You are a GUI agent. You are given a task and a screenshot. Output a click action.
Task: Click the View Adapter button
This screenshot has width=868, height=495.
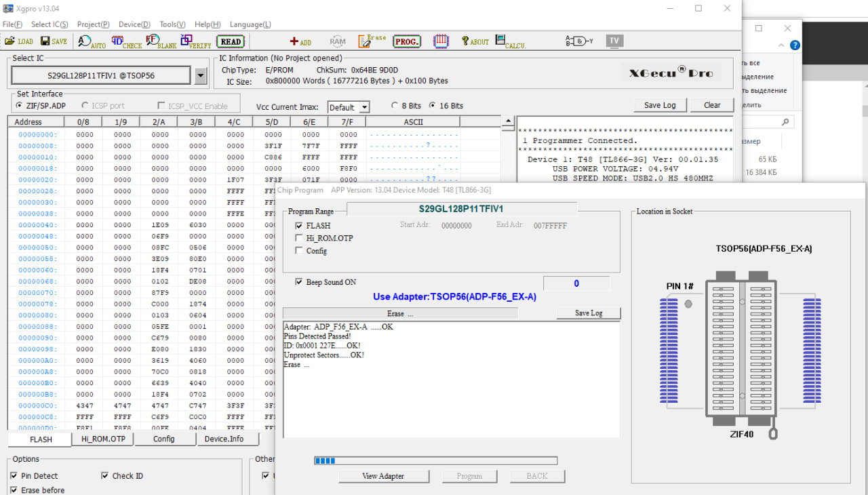coord(383,476)
